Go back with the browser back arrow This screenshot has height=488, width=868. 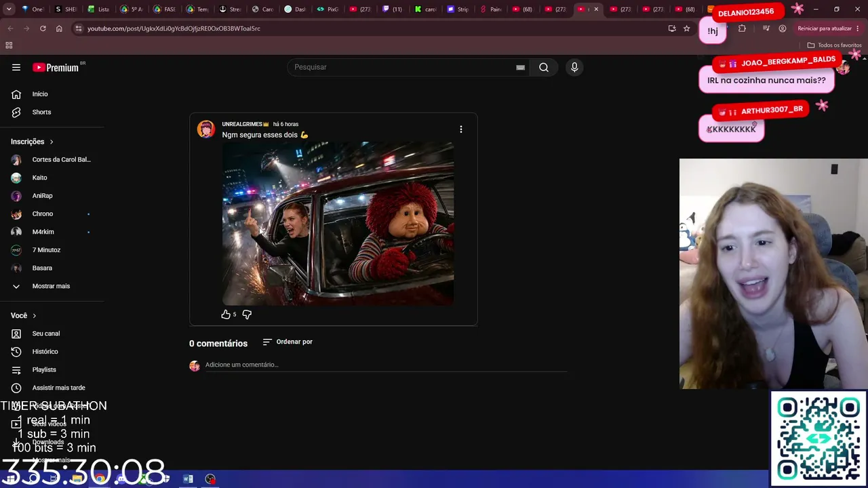(x=10, y=28)
